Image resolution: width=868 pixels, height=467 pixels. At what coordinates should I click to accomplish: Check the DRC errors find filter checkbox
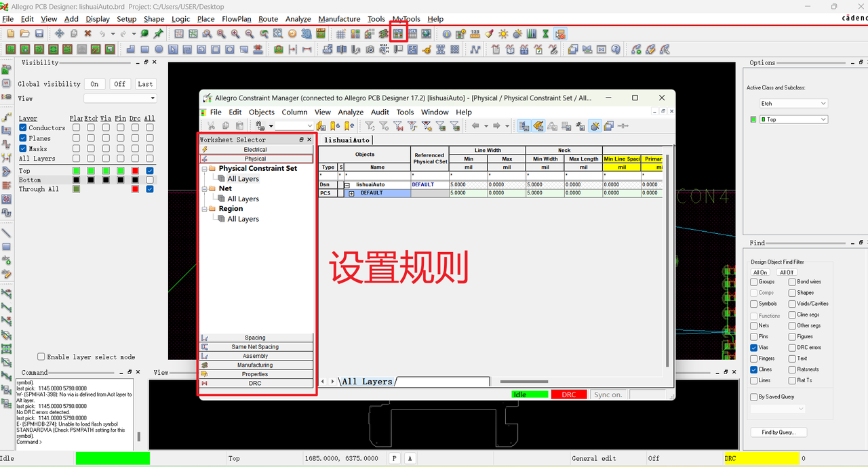coord(792,347)
